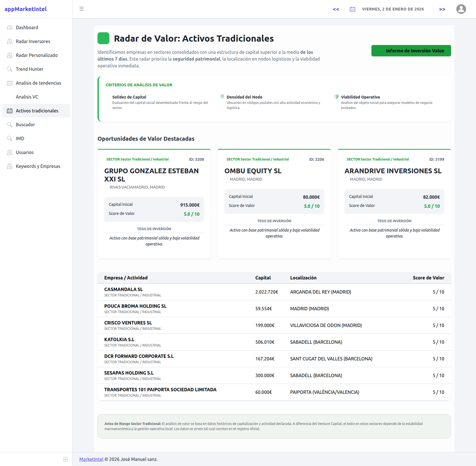This screenshot has width=476, height=466.
Task: Click the Keywords y Empresas icon
Action: coord(10,166)
